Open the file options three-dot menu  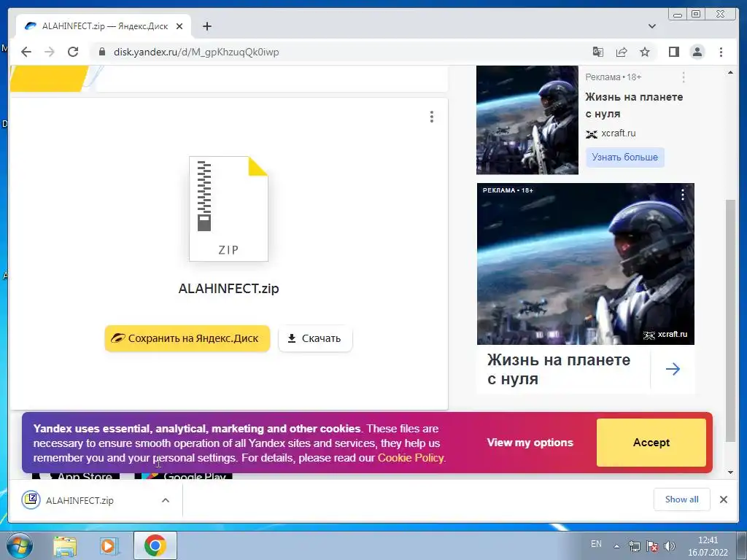[x=432, y=117]
